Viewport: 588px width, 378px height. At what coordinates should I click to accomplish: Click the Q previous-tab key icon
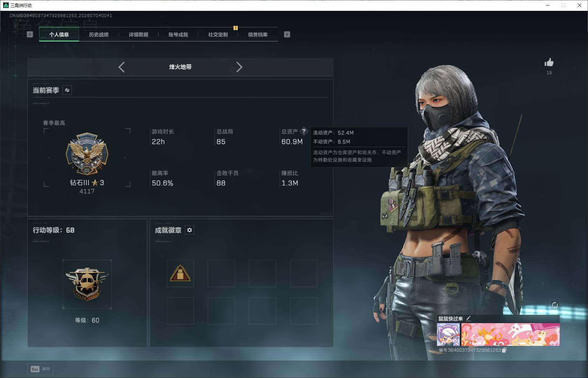30,34
